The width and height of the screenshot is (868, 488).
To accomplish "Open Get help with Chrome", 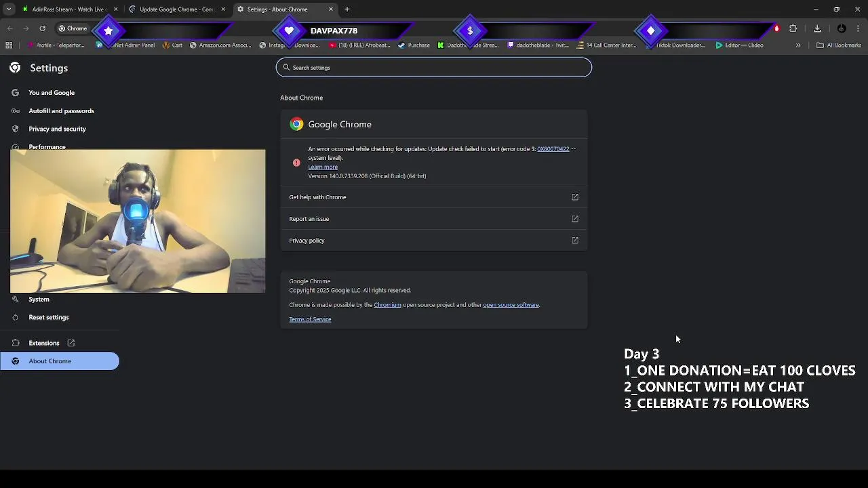I will tap(434, 197).
